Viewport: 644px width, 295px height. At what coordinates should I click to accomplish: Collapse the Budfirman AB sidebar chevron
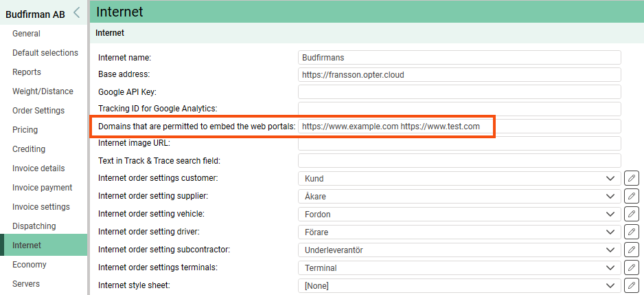tap(76, 12)
